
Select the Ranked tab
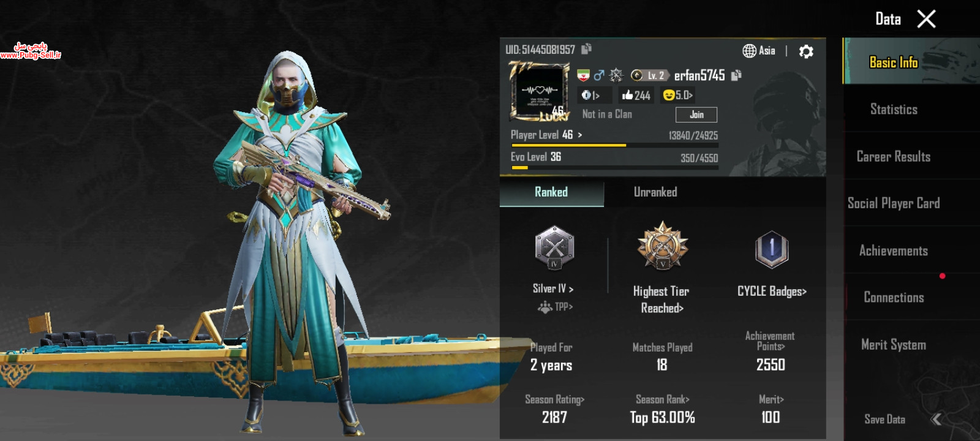click(x=551, y=192)
